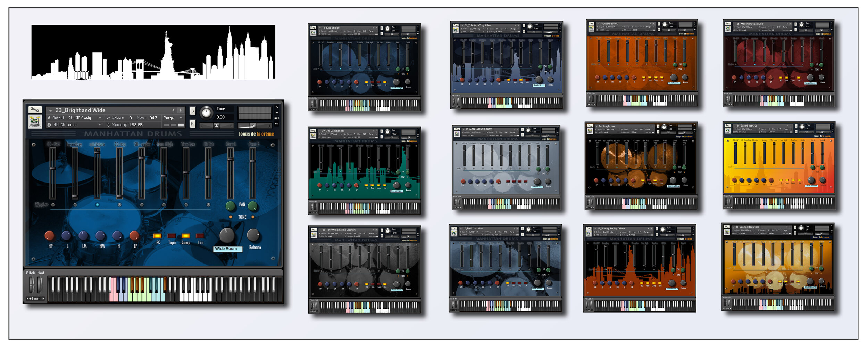The image size is (868, 348).
Task: Toggle left orange TONE indicator
Action: click(231, 217)
